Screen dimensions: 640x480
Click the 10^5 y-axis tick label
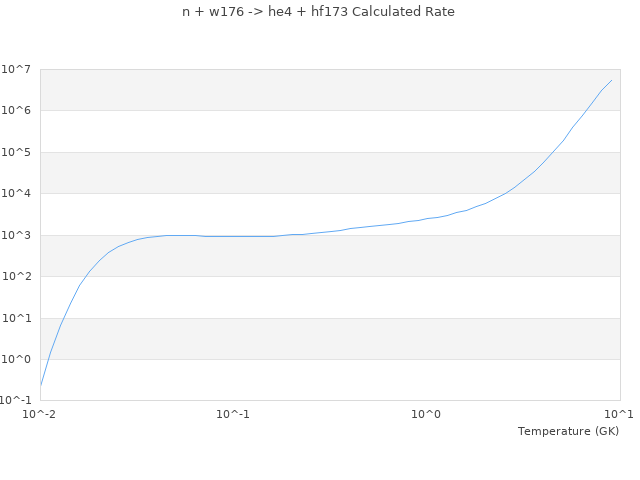19,153
